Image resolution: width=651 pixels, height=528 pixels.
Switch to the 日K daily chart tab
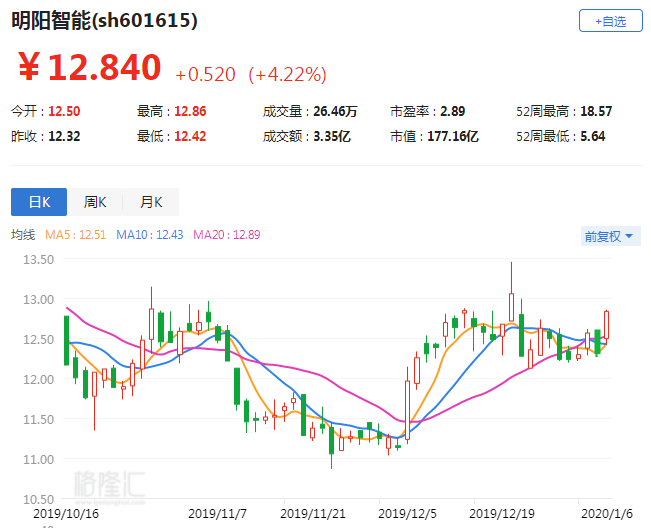pos(39,202)
